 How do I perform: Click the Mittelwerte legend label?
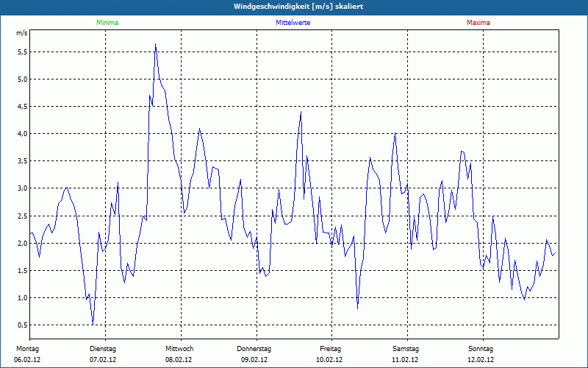[x=293, y=23]
